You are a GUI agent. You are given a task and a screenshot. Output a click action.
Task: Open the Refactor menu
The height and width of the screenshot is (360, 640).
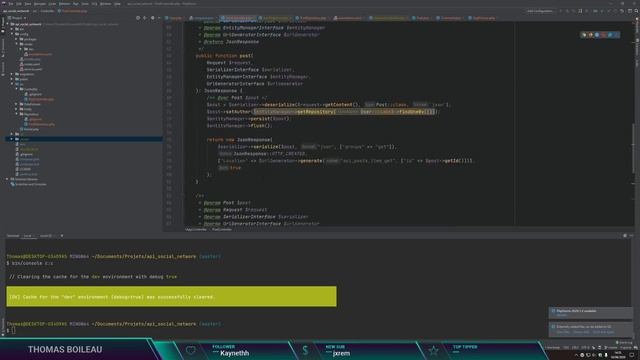(x=64, y=4)
